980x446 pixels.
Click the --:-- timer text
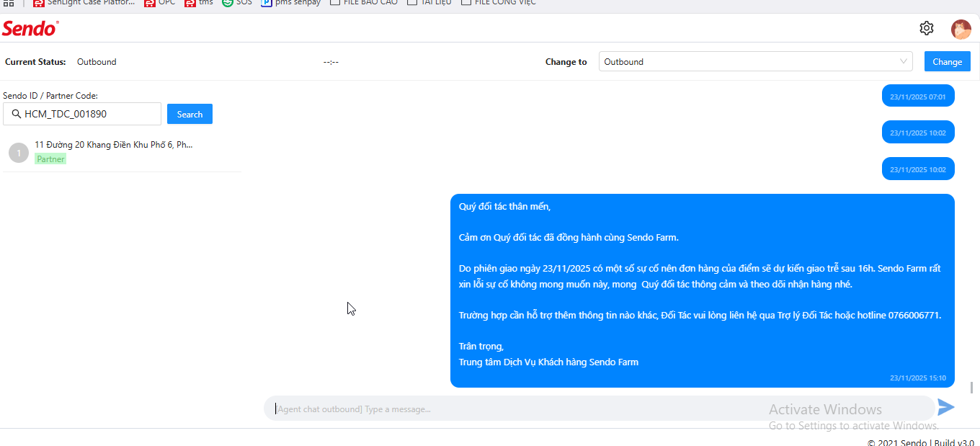(331, 62)
